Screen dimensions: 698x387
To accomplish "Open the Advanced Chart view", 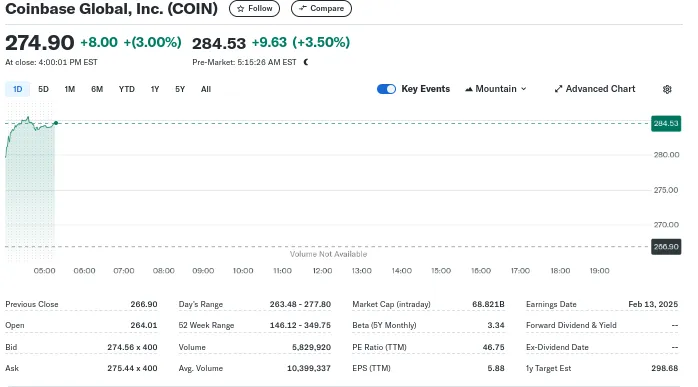I will (x=594, y=89).
